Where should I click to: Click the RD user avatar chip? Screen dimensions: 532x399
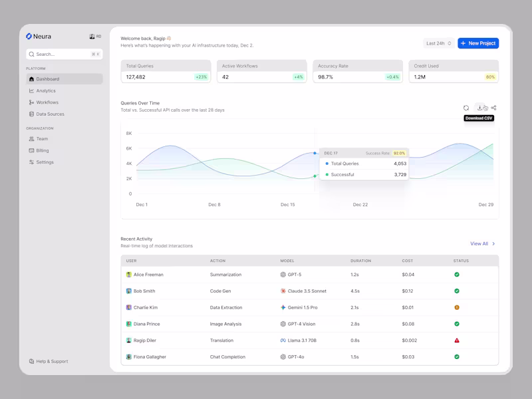[x=94, y=36]
